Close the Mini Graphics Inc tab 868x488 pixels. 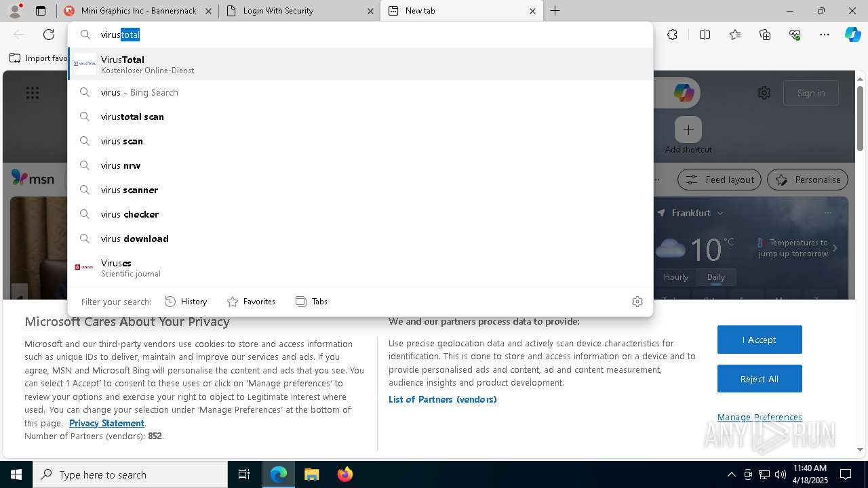point(208,11)
